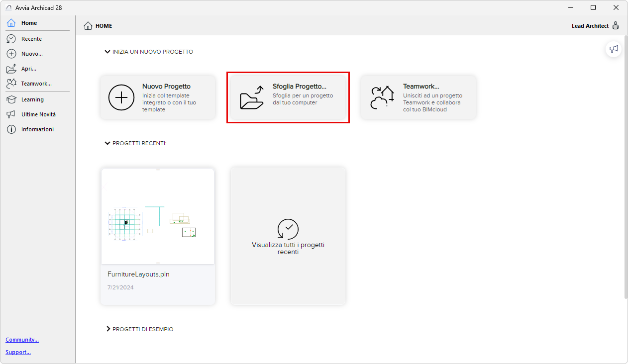The height and width of the screenshot is (364, 628).
Task: Click Visualizza tutti i progetti recenti
Action: (x=288, y=236)
